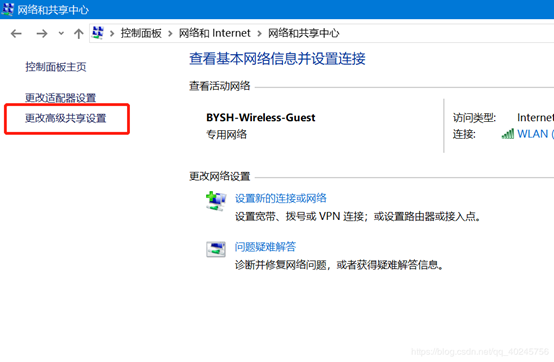Image resolution: width=554 pixels, height=362 pixels.
Task: Select 网络和共享中心 breadcrumb item
Action: click(303, 33)
